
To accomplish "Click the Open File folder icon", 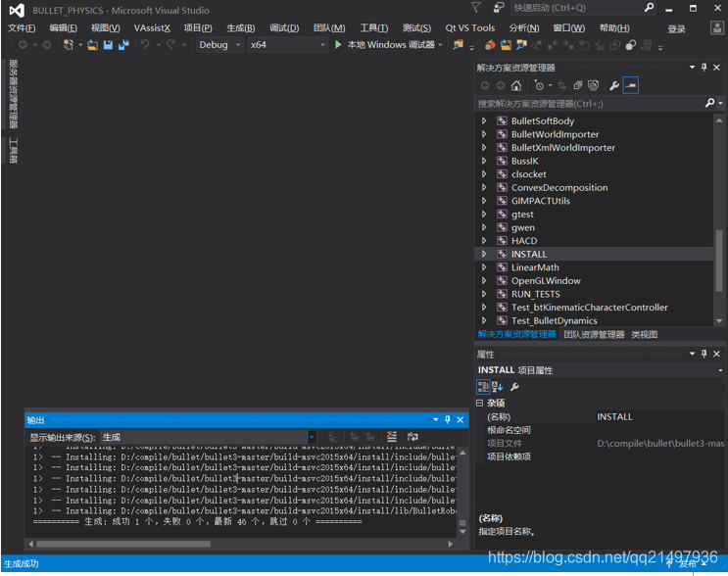I will [x=92, y=44].
